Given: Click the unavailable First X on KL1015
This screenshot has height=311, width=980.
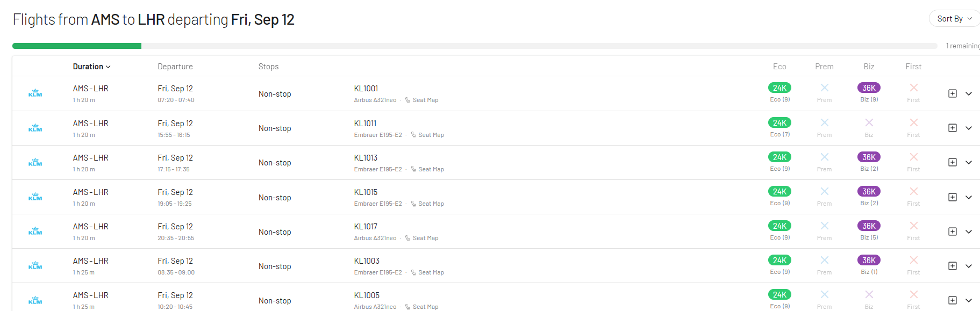Looking at the screenshot, I should pos(913,192).
